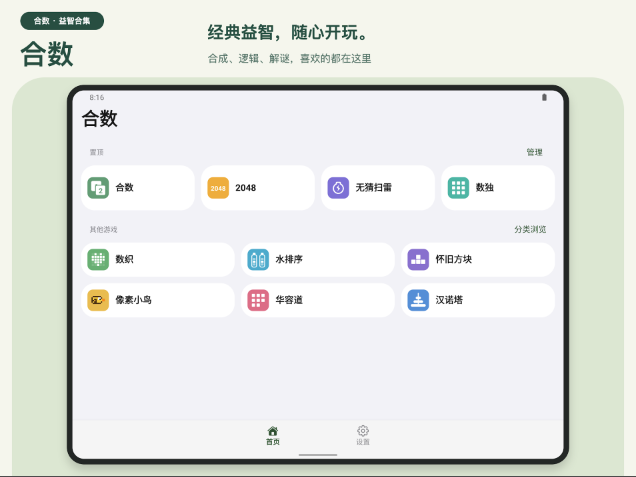
Task: Click the 合数·益智合集 badge pill
Action: (x=62, y=21)
